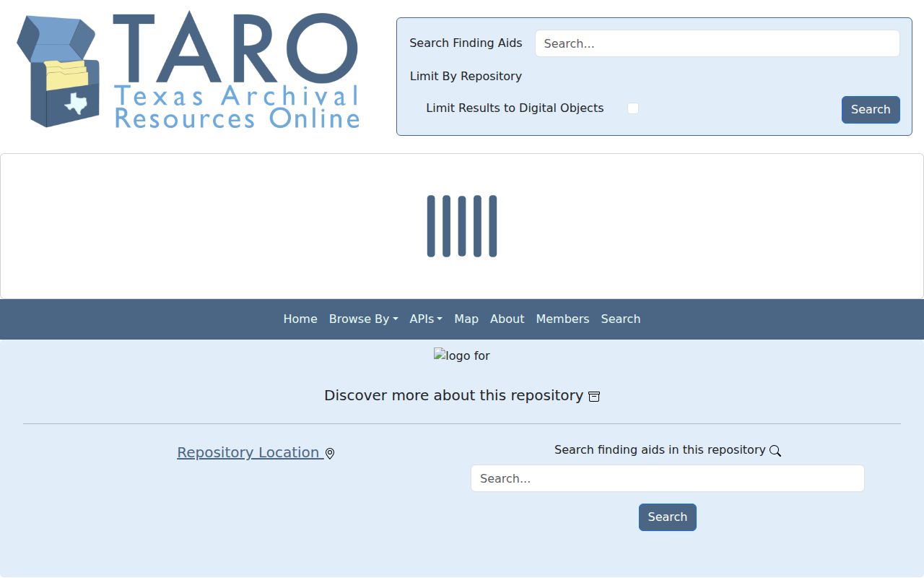Open the Members page
The image size is (924, 578).
click(x=562, y=319)
